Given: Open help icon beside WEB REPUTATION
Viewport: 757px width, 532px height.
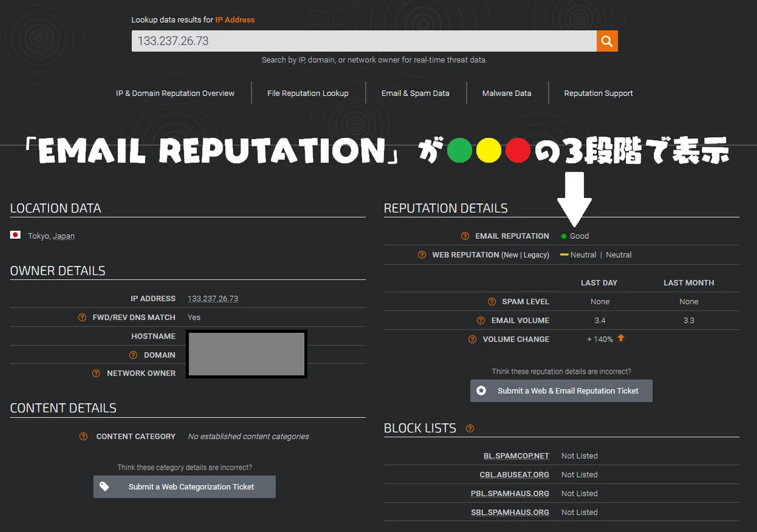Looking at the screenshot, I should click(422, 255).
